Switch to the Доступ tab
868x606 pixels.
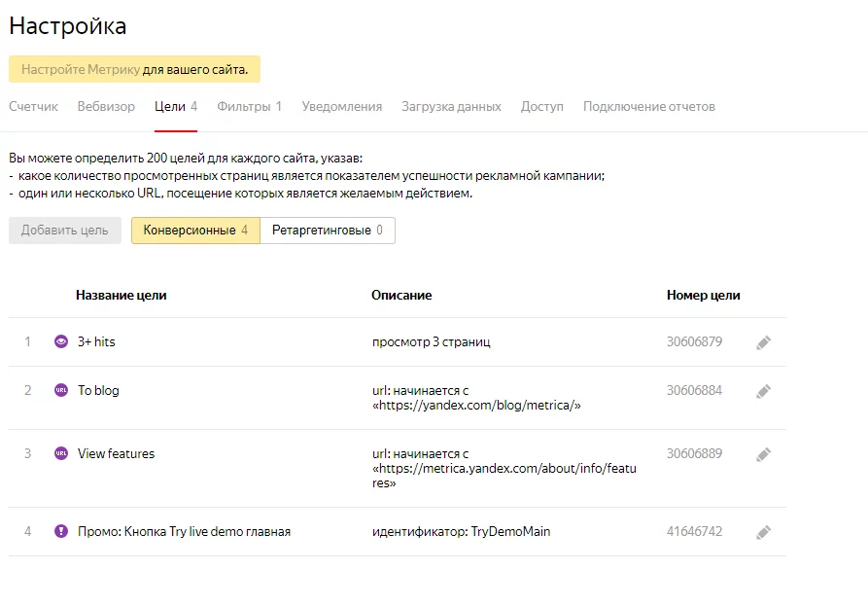[x=542, y=106]
